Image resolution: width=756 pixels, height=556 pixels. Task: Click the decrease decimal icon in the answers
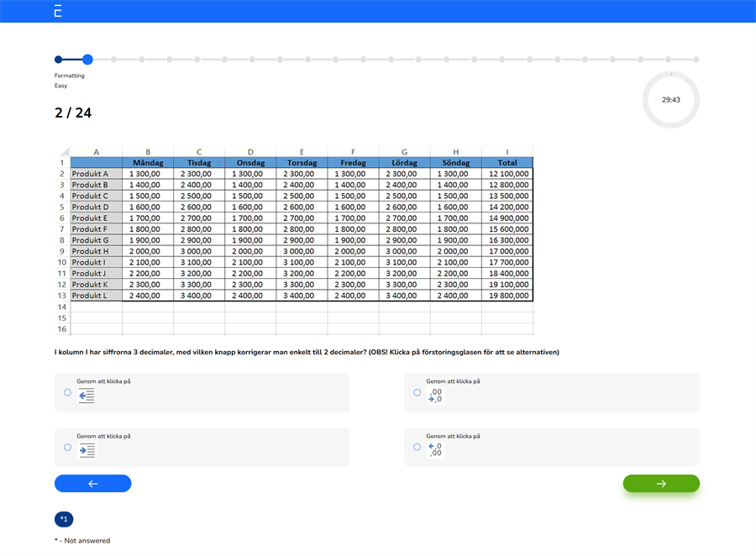435,396
